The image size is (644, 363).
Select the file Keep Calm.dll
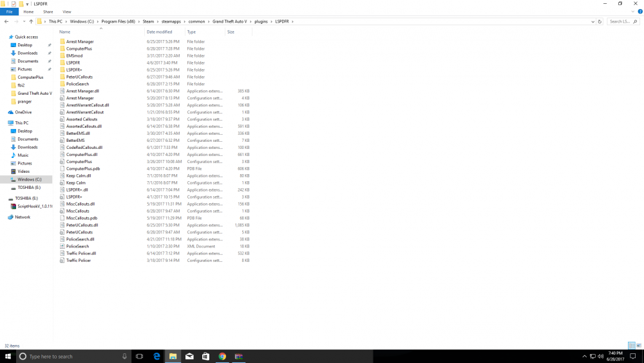pyautogui.click(x=79, y=175)
